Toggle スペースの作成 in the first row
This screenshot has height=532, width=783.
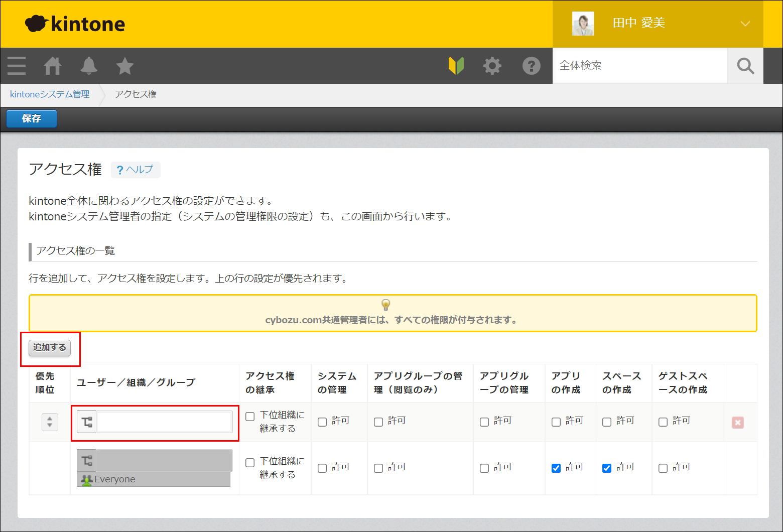[607, 422]
